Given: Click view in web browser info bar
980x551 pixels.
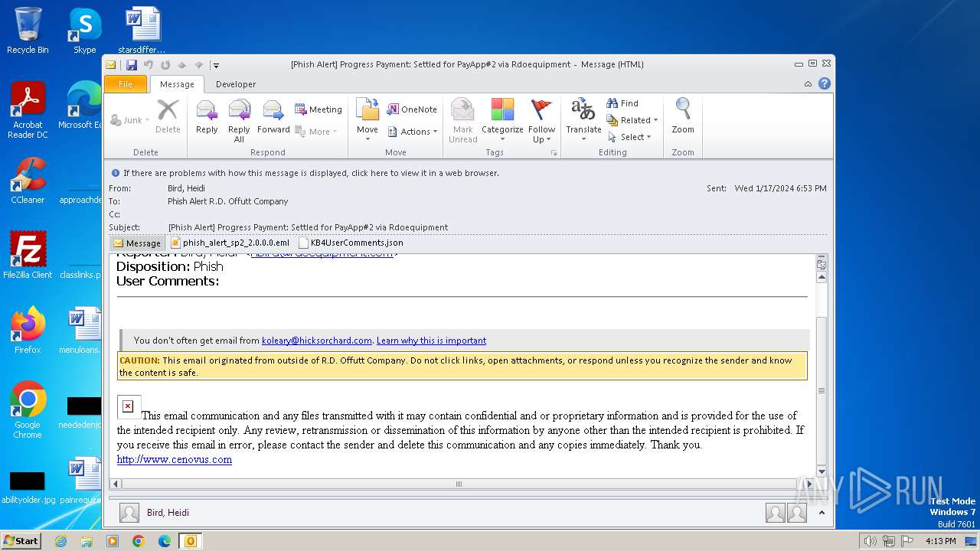Looking at the screenshot, I should coord(311,173).
